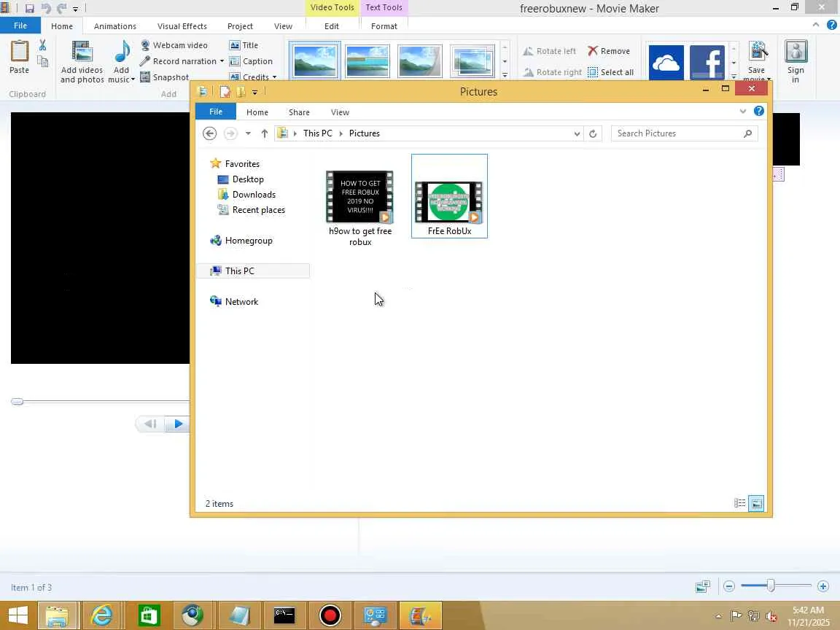Screen dimensions: 840x630
Task: Click Remove with red X
Action: click(609, 51)
